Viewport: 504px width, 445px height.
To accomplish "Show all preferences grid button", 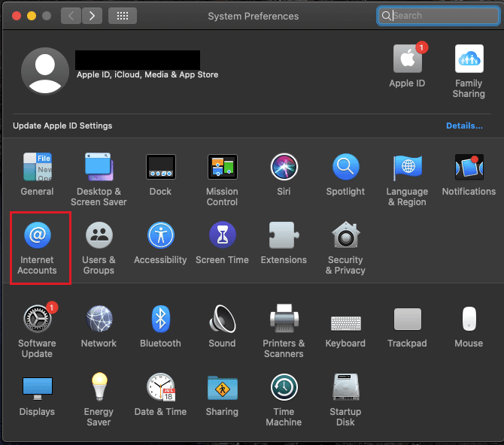I will pyautogui.click(x=123, y=16).
